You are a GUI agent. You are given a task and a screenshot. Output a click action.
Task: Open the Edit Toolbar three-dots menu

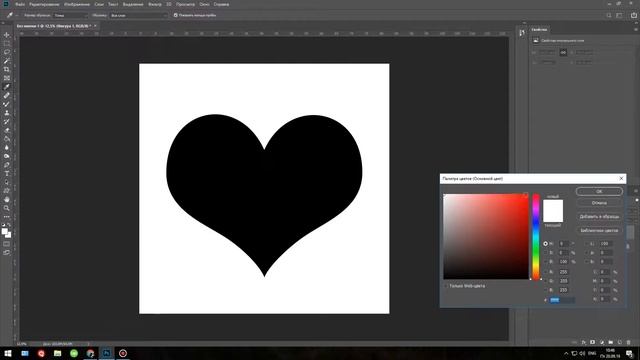(7, 217)
